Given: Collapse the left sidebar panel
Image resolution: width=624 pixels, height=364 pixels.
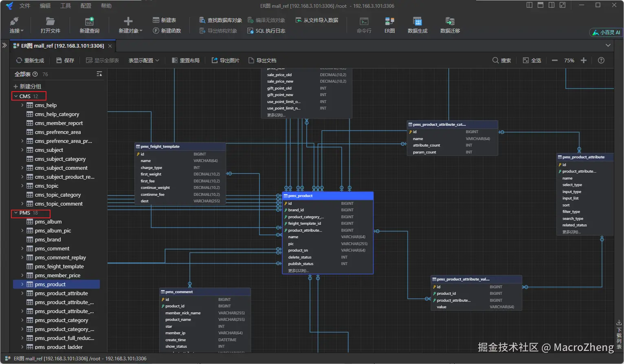Looking at the screenshot, I should 4,46.
